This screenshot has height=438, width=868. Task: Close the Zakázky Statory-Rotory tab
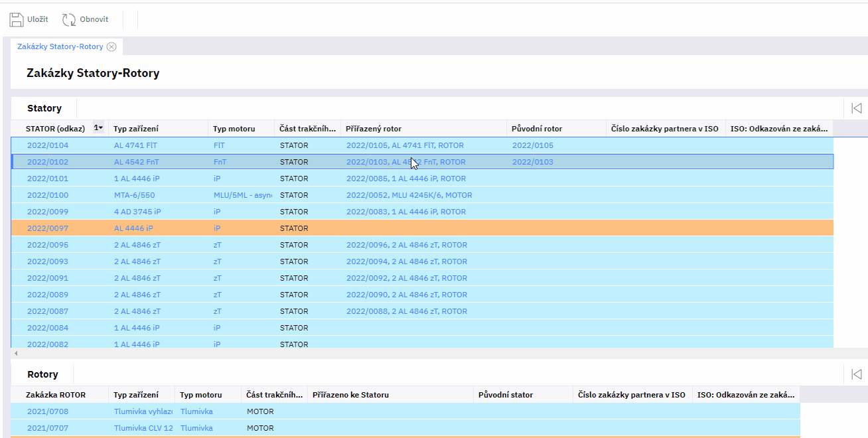(111, 46)
